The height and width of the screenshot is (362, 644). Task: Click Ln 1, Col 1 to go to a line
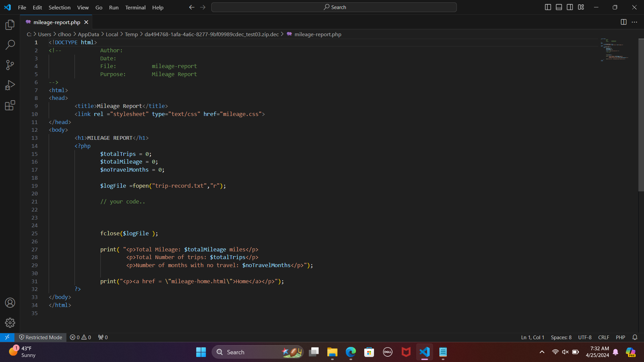pos(532,337)
